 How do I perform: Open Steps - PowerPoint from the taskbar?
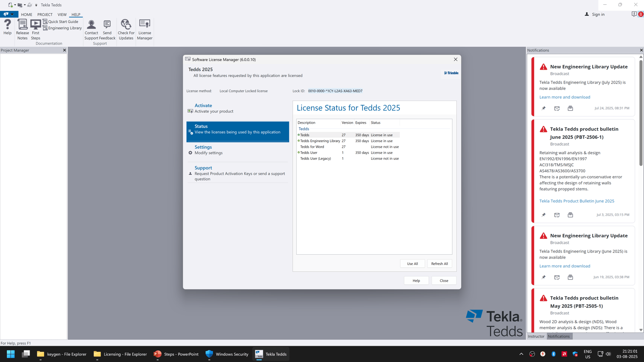click(x=176, y=354)
